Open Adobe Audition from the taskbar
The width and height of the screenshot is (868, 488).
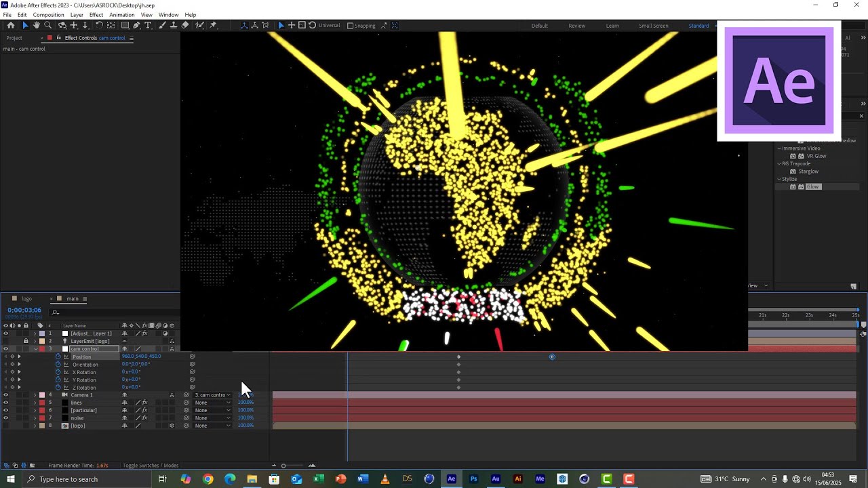click(x=496, y=479)
